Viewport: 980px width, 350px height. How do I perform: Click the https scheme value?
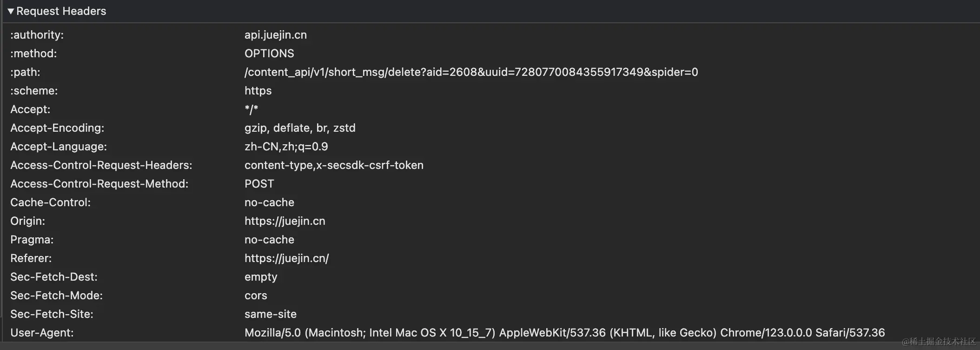click(258, 91)
